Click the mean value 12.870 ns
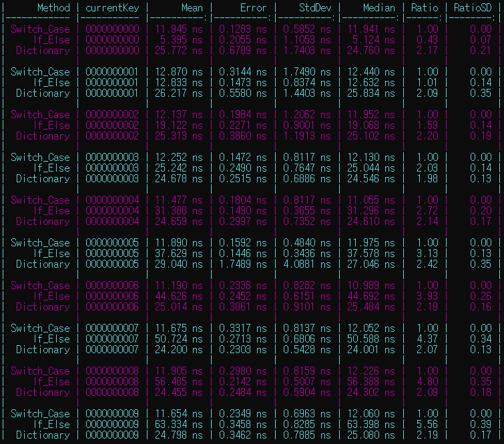The image size is (504, 444). click(179, 71)
